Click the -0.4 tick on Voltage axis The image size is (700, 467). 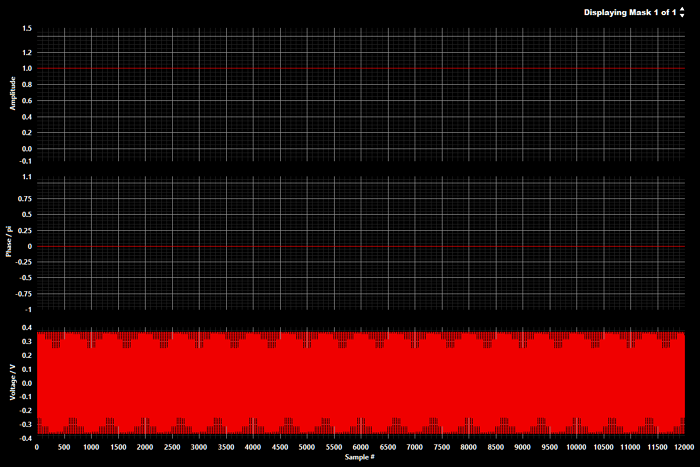click(x=25, y=438)
